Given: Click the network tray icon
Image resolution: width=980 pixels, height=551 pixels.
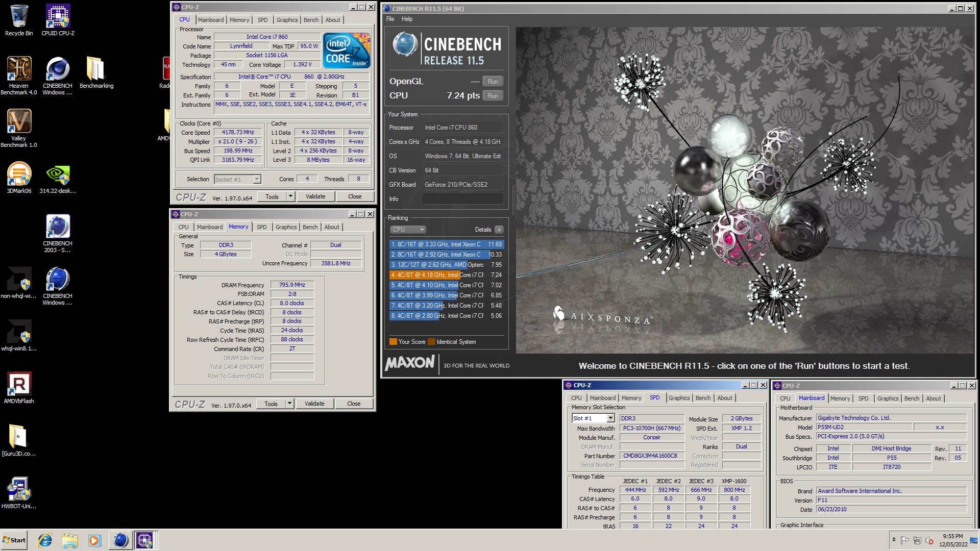Looking at the screenshot, I should (917, 540).
